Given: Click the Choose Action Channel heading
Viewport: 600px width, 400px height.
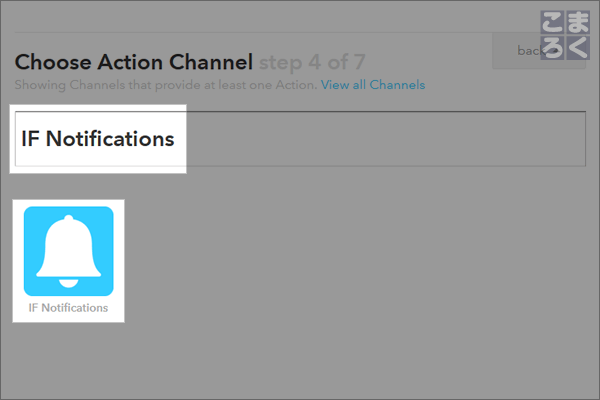Looking at the screenshot, I should click(134, 62).
